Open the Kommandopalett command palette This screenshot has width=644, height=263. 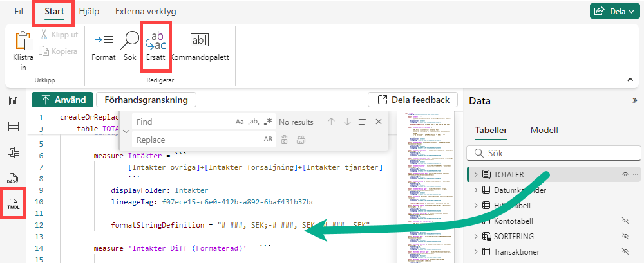click(x=200, y=46)
